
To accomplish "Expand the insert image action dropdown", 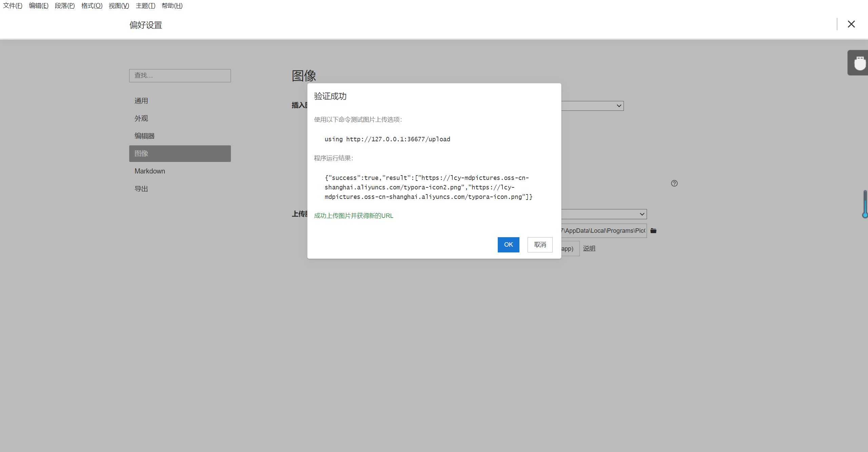I will 619,106.
